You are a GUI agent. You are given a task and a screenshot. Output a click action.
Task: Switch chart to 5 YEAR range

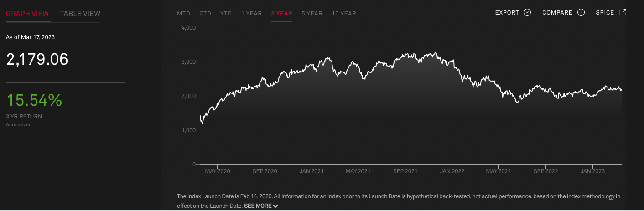tap(312, 14)
